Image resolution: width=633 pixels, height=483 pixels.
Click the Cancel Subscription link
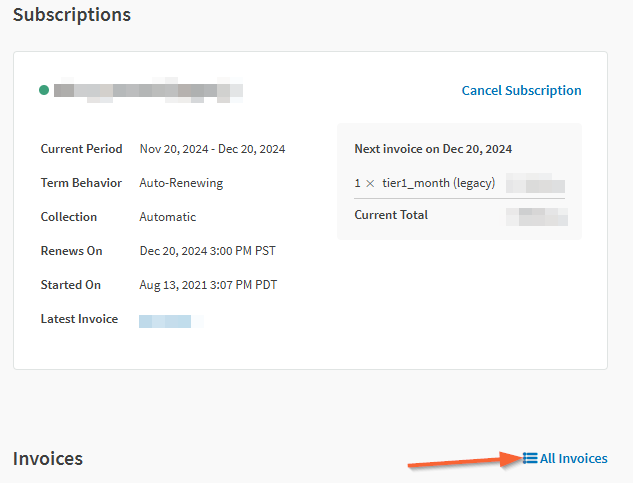[521, 90]
